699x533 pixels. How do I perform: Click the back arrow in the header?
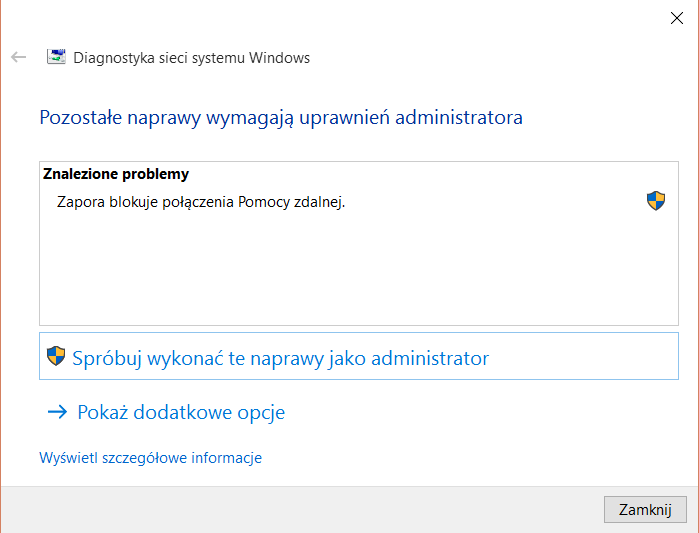click(x=18, y=57)
